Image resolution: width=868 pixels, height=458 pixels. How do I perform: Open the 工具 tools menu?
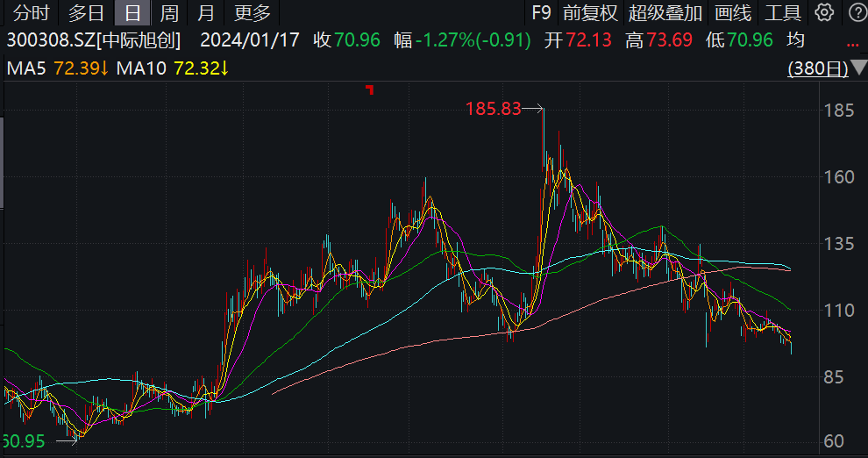[x=783, y=13]
